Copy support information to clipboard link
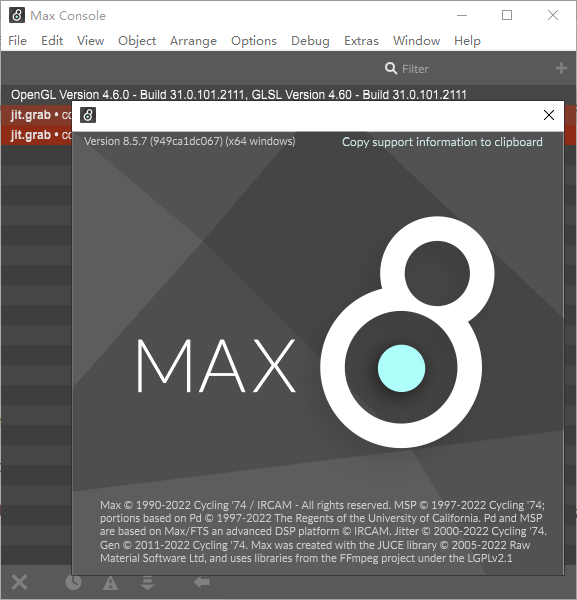The height and width of the screenshot is (600, 577). tap(442, 142)
